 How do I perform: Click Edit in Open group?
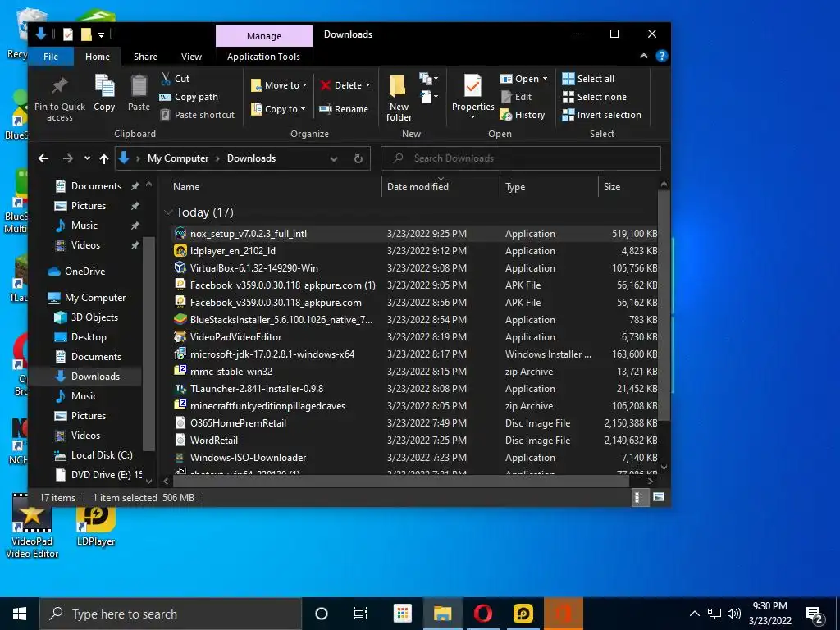click(517, 97)
